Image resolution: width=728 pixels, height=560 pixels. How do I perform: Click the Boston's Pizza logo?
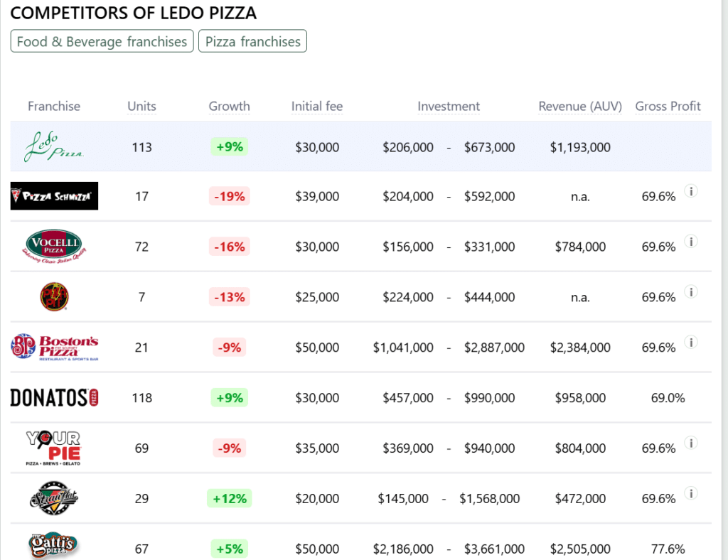[x=54, y=347]
